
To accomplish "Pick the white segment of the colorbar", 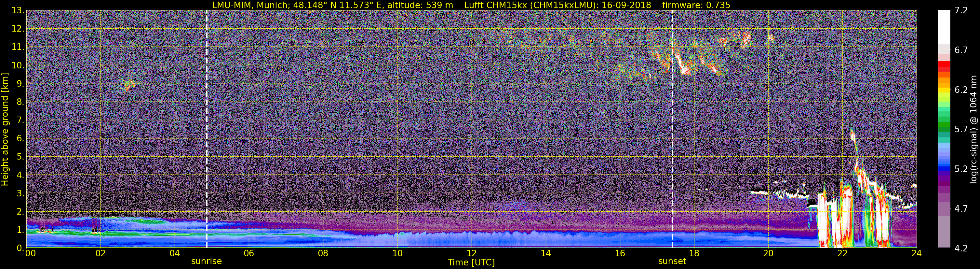I will [944, 27].
